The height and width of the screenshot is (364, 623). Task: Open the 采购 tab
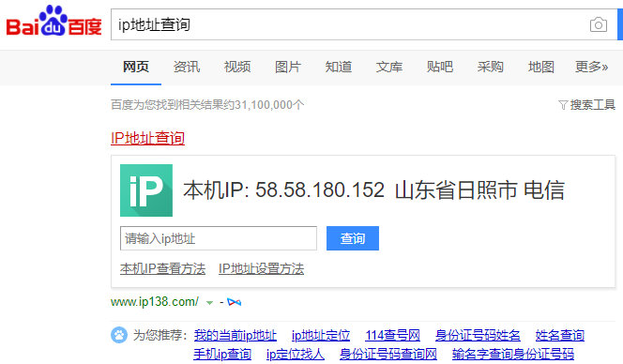pyautogui.click(x=491, y=67)
